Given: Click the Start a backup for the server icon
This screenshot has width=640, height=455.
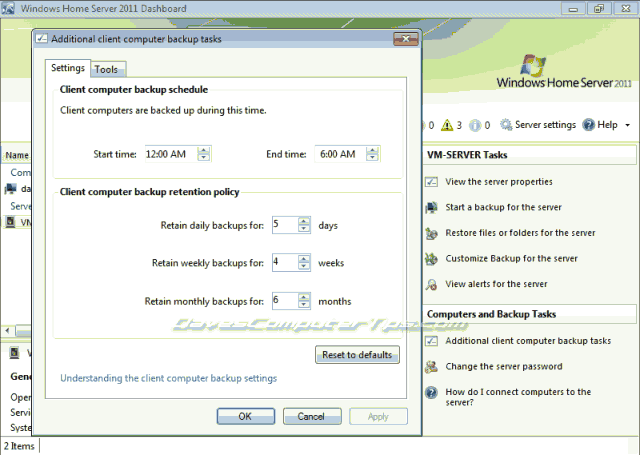Looking at the screenshot, I should point(431,207).
